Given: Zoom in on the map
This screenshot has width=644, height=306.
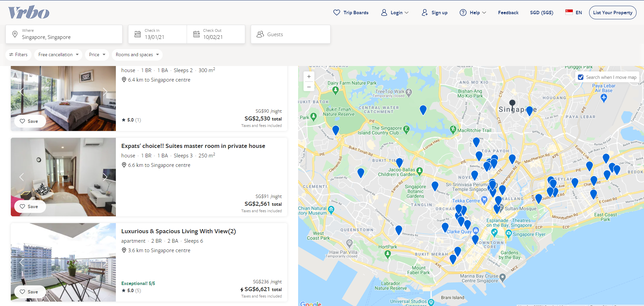Looking at the screenshot, I should (x=309, y=76).
